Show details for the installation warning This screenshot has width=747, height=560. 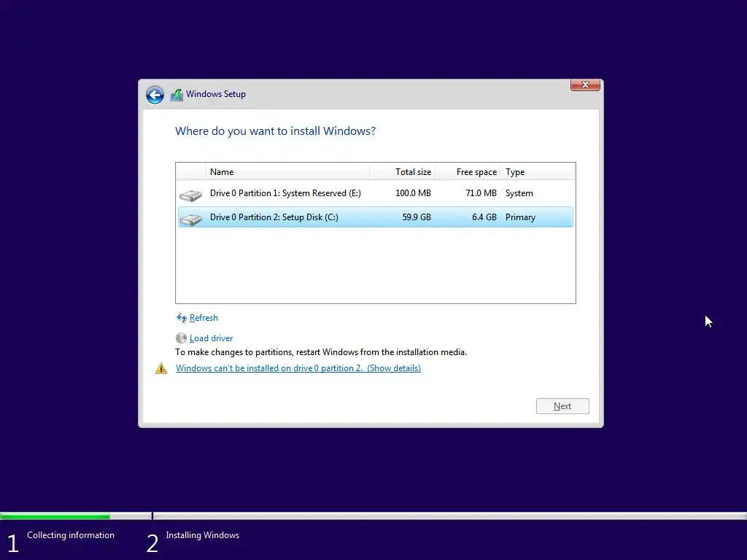pos(298,368)
